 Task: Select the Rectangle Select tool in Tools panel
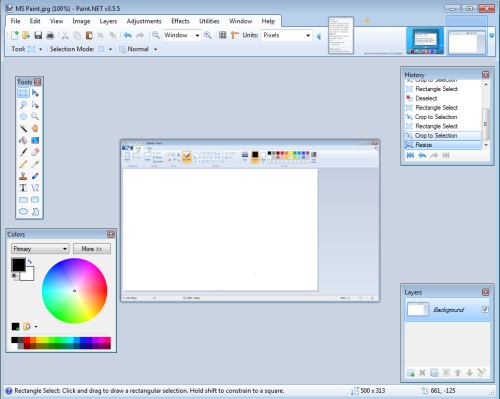coord(23,93)
